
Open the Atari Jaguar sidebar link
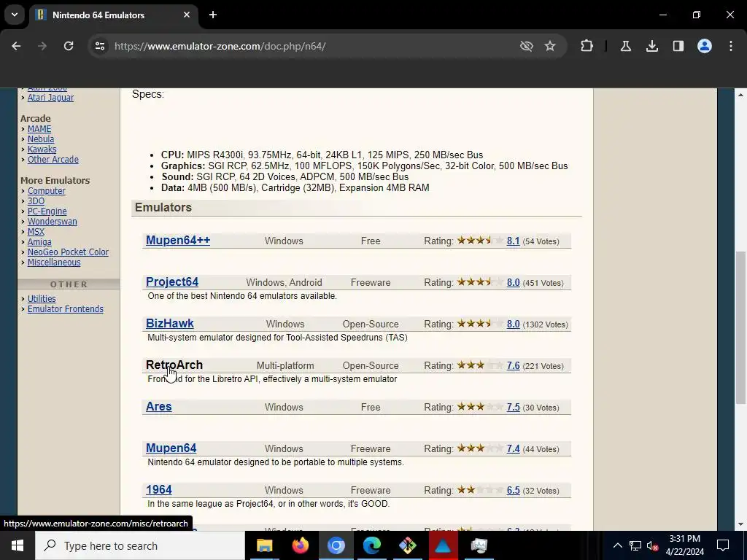(50, 98)
